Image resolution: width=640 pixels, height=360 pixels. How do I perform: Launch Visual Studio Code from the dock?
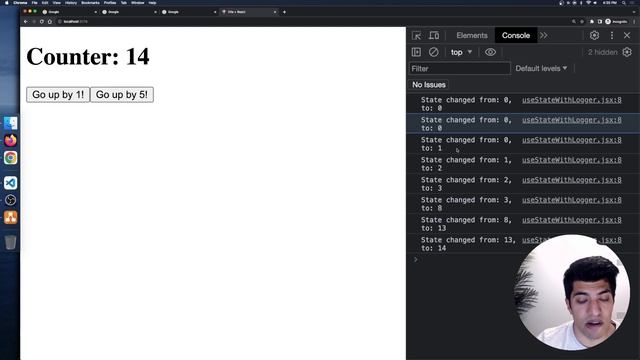point(11,183)
